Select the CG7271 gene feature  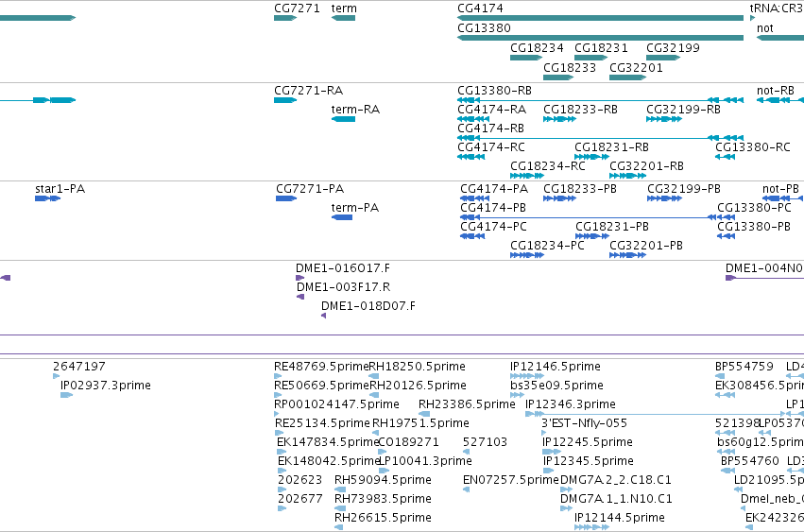tap(285, 18)
